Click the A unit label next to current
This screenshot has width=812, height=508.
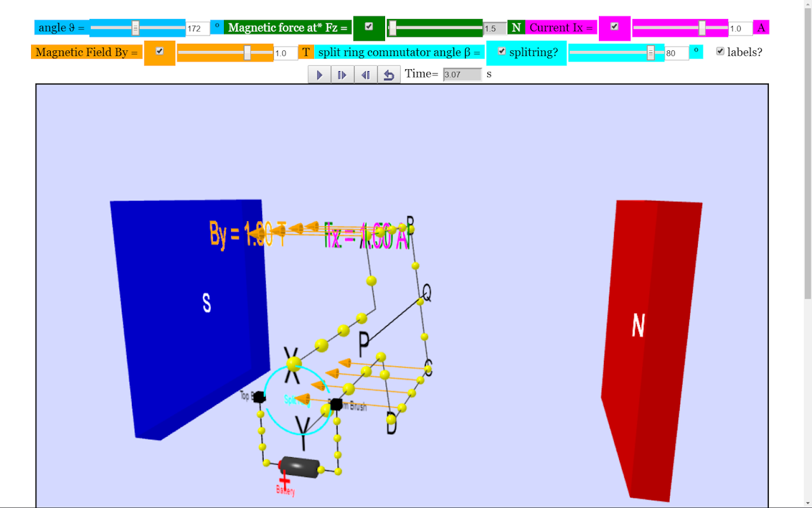(x=761, y=27)
